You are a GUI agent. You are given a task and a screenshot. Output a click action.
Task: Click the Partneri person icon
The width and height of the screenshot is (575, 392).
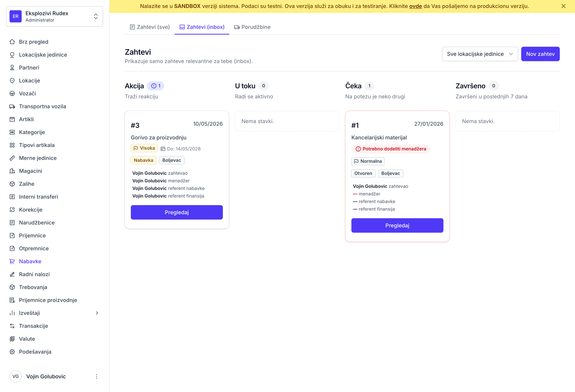[x=12, y=68]
